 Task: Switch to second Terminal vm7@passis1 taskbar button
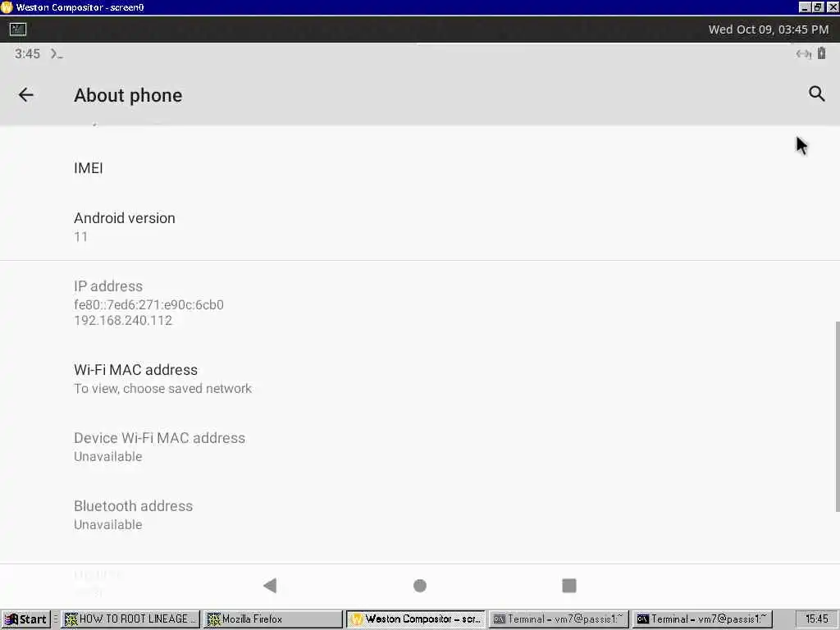(702, 619)
